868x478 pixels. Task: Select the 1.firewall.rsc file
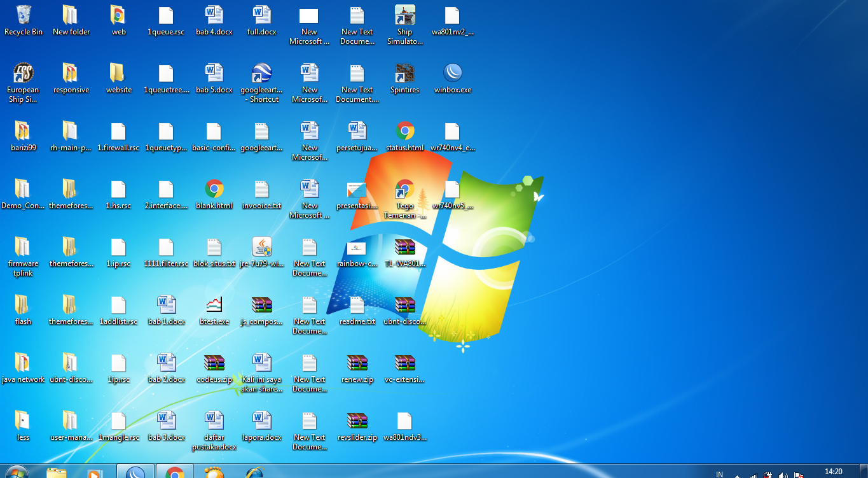(x=118, y=131)
